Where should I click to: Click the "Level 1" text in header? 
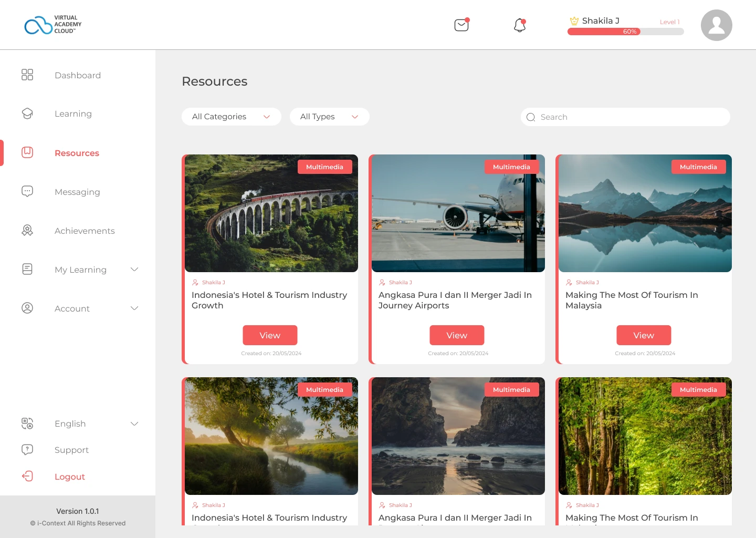[670, 22]
